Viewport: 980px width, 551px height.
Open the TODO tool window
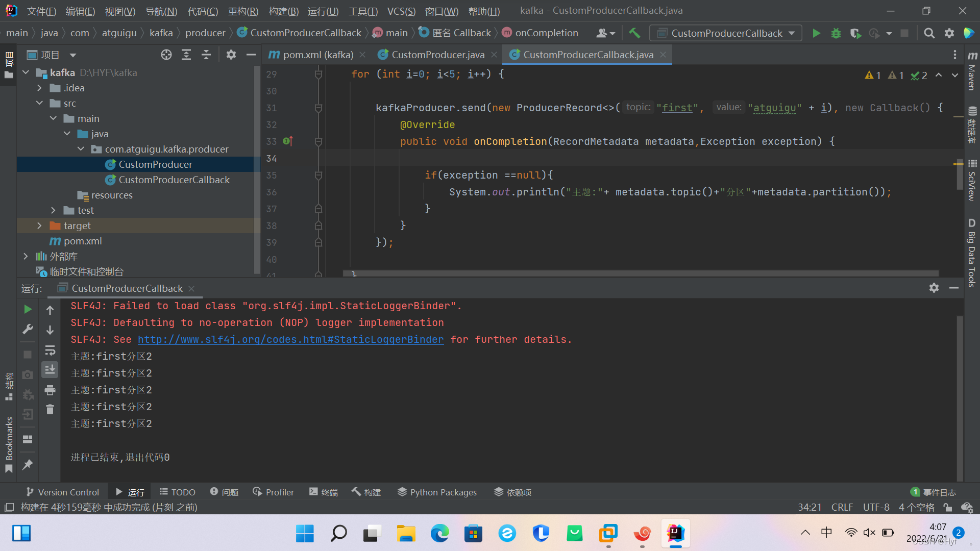click(x=177, y=492)
